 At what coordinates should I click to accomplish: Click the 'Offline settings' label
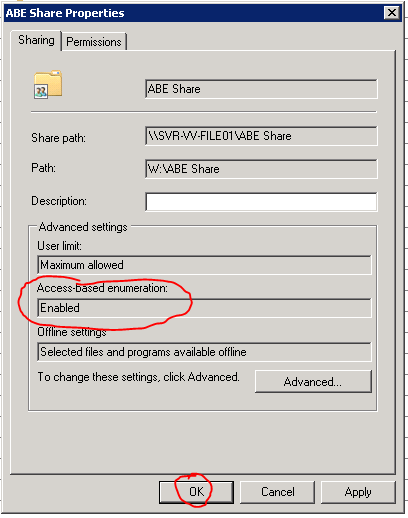[x=72, y=332]
